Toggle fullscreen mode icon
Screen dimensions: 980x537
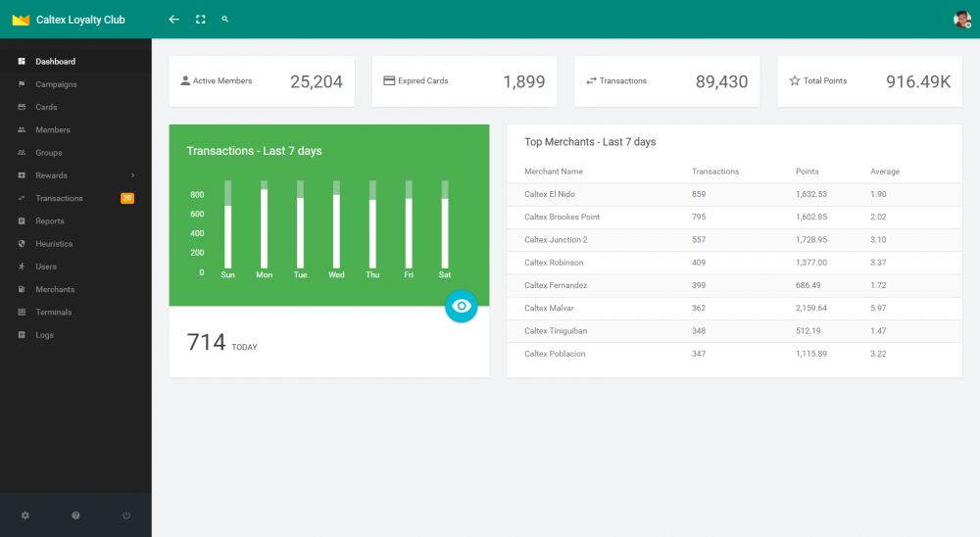[x=201, y=20]
